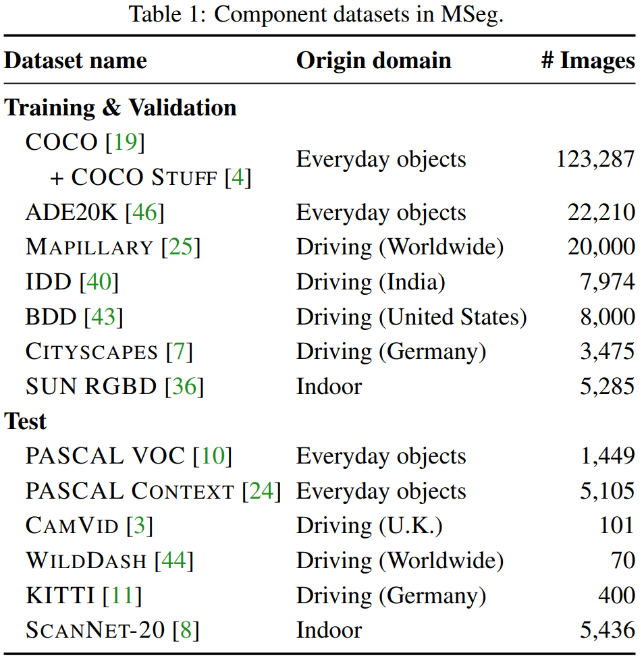Image resolution: width=644 pixels, height=666 pixels.
Task: Click the '# Images' column header
Action: (589, 60)
